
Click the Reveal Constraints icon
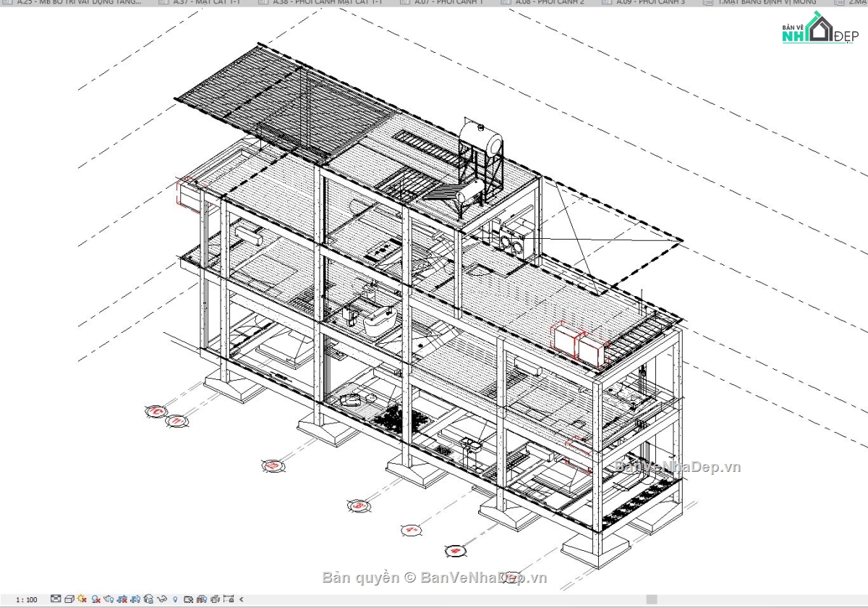[227, 599]
